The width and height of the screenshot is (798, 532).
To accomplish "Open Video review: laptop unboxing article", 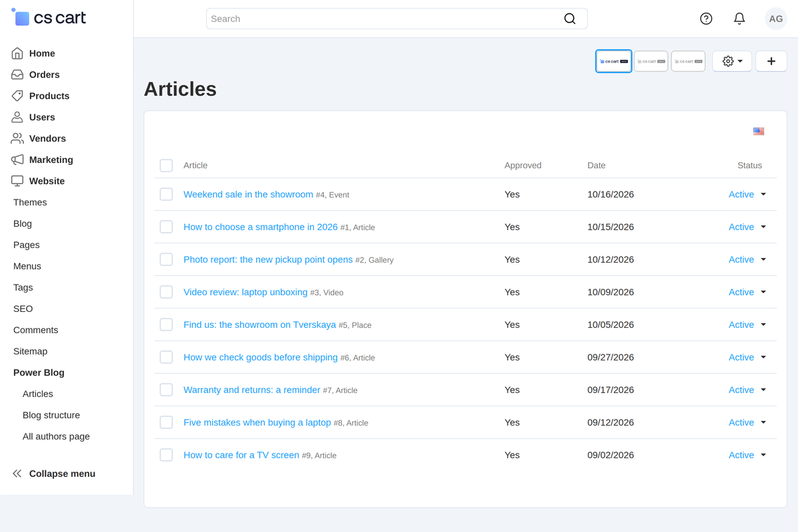I will (x=245, y=292).
